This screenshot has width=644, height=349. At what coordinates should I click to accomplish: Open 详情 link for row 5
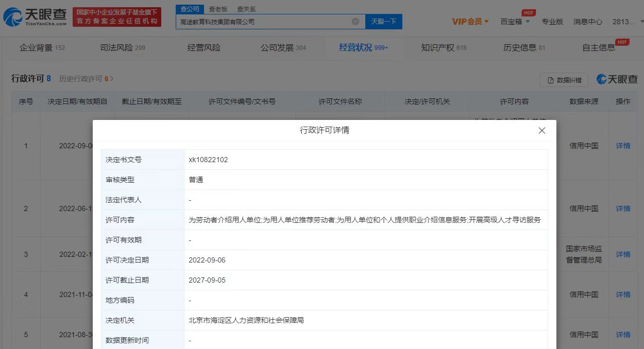point(623,335)
